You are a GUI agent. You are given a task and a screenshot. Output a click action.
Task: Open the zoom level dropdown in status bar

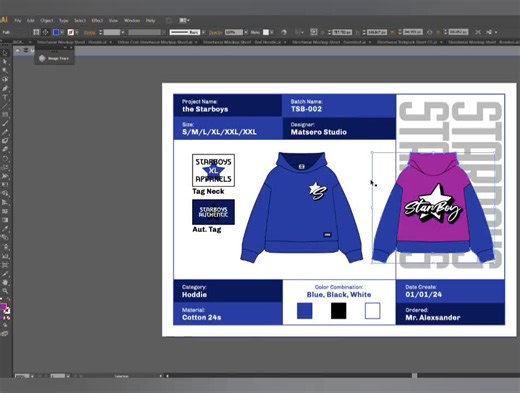32,377
